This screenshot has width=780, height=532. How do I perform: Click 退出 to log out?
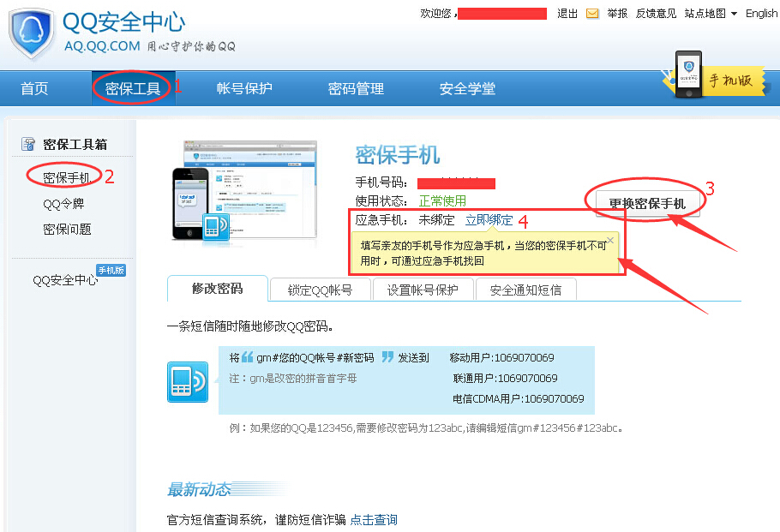point(567,14)
